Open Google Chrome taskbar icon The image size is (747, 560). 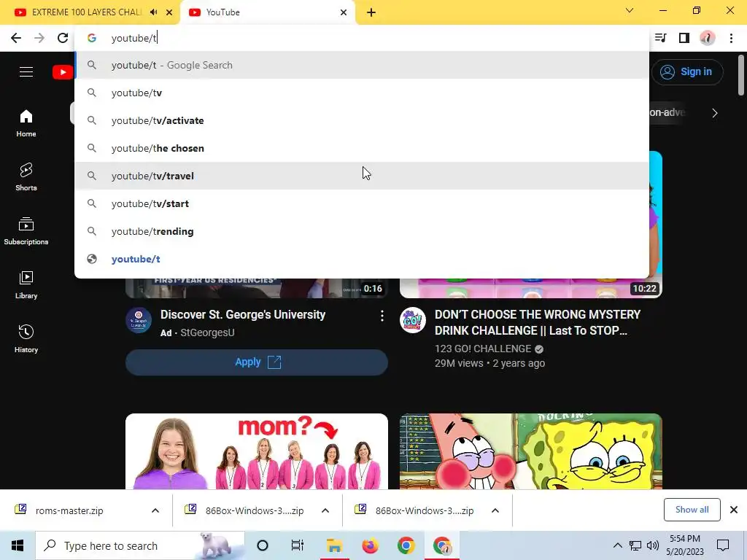[x=406, y=545]
